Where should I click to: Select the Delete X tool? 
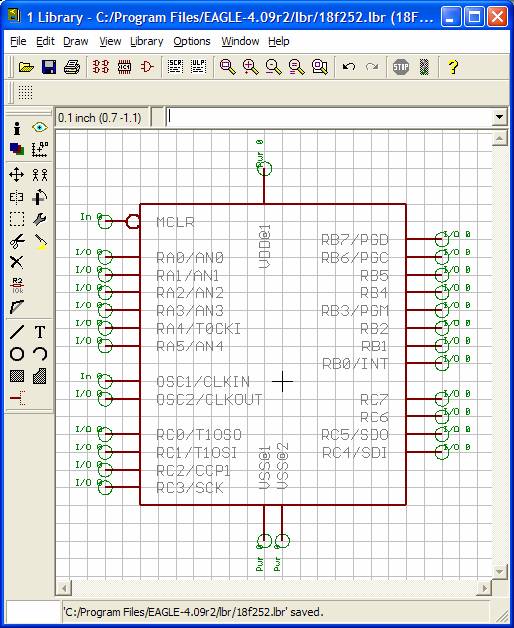point(17,262)
